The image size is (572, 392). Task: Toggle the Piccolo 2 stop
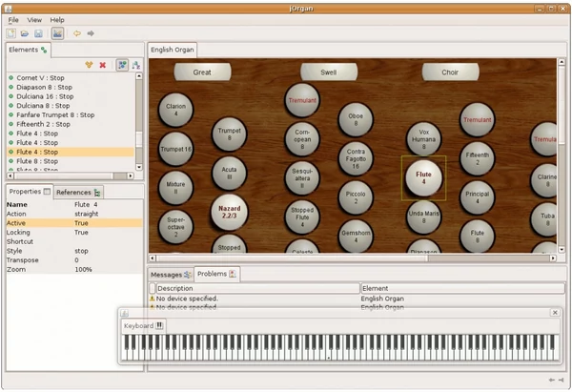(x=356, y=197)
